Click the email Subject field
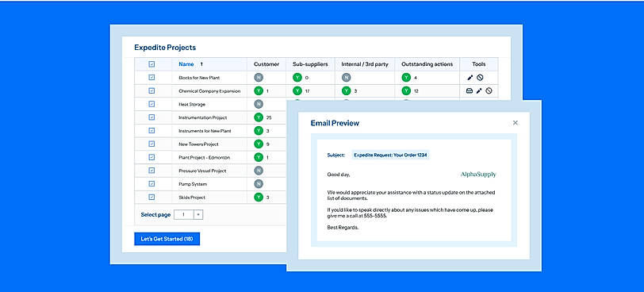644x292 pixels. pyautogui.click(x=390, y=155)
